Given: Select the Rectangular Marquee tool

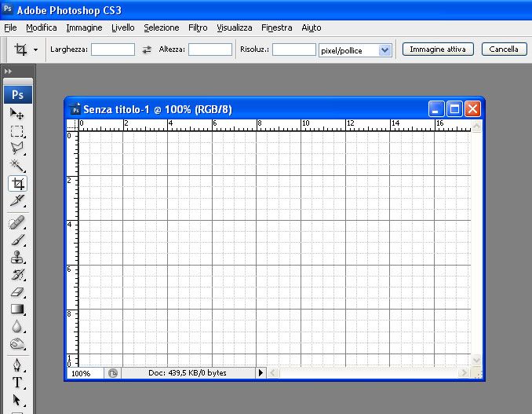Looking at the screenshot, I should [17, 131].
